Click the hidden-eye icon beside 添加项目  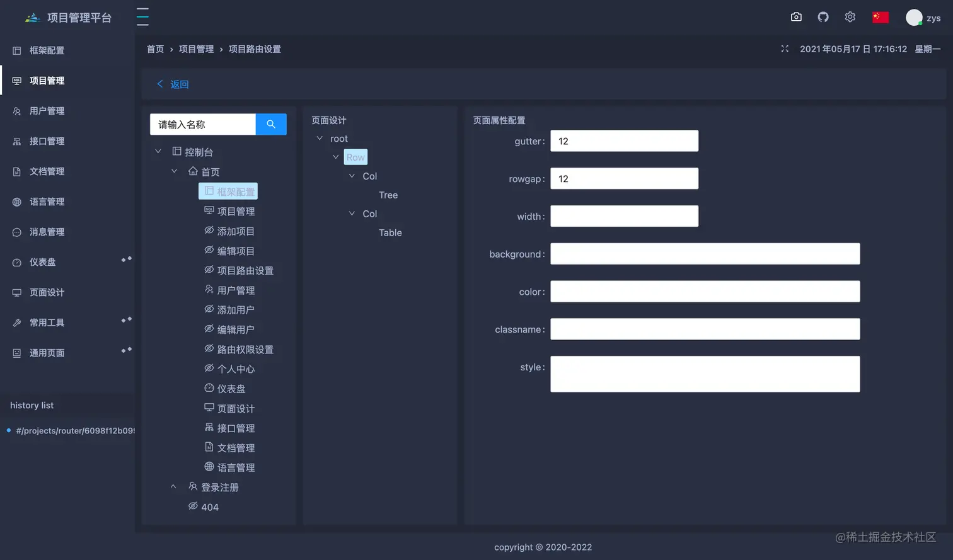209,231
